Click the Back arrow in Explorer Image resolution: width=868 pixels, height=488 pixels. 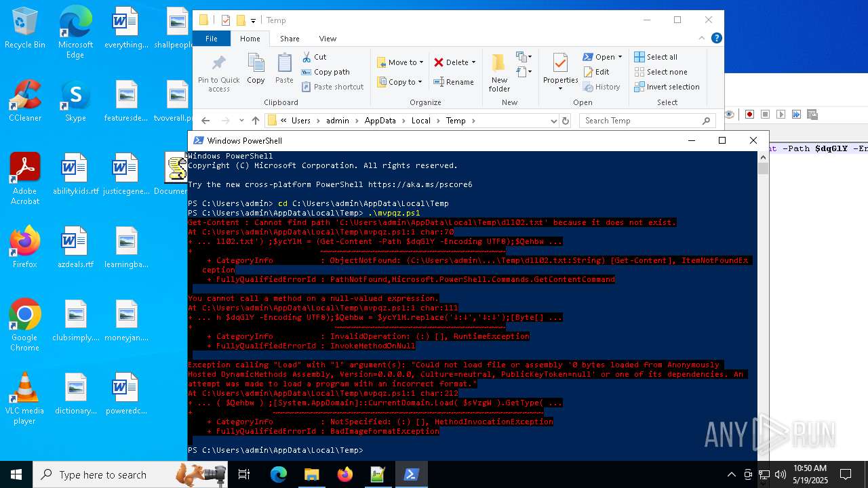(205, 121)
